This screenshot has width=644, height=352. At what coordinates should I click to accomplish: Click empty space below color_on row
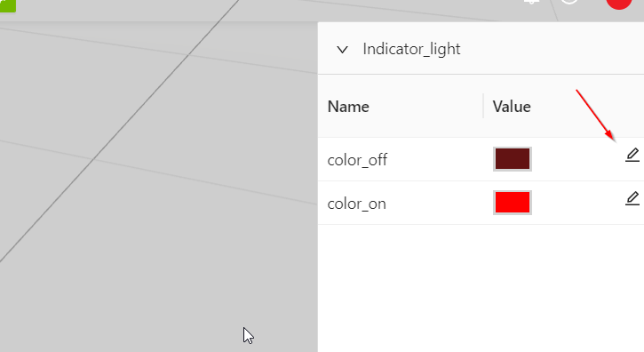(481, 288)
